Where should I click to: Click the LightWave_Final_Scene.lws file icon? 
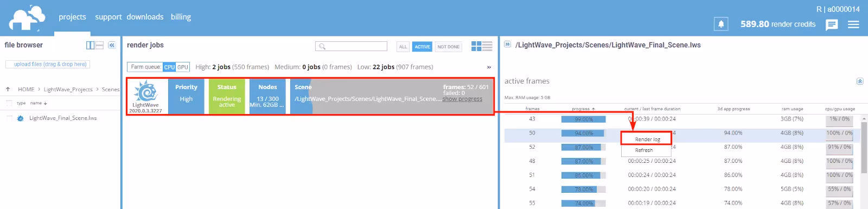point(21,118)
